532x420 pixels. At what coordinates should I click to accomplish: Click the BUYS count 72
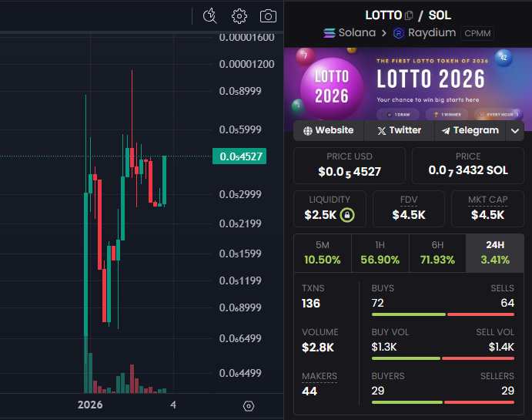tap(377, 303)
